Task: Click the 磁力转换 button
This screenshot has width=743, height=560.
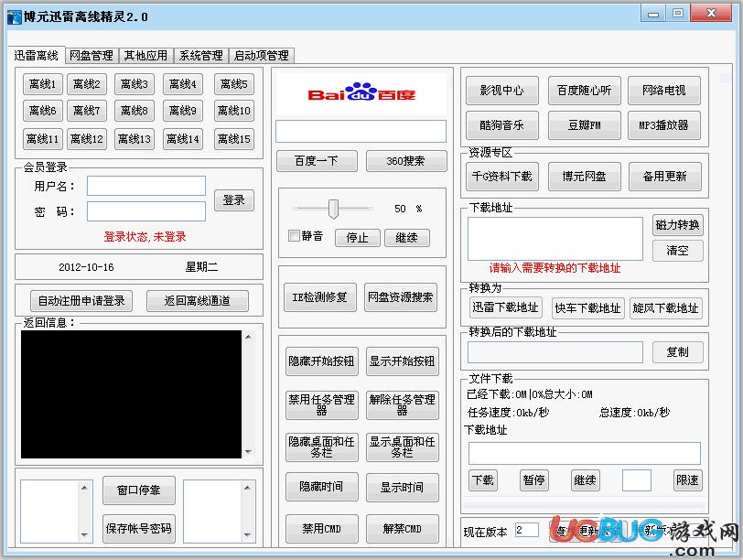Action: coord(678,225)
